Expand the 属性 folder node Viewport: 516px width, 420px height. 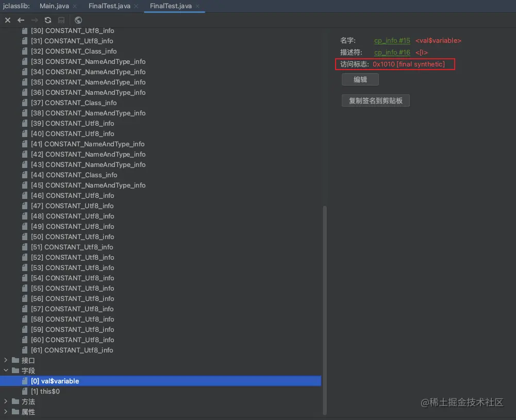pyautogui.click(x=6, y=412)
